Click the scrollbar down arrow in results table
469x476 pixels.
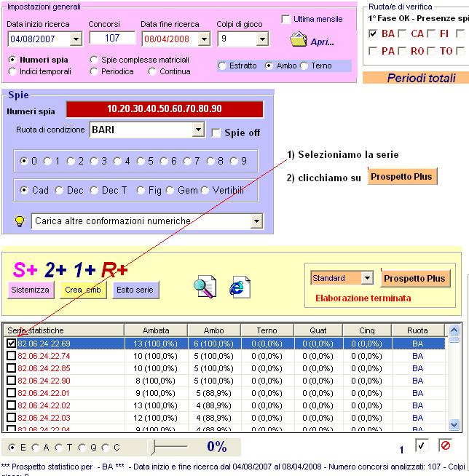[x=454, y=424]
